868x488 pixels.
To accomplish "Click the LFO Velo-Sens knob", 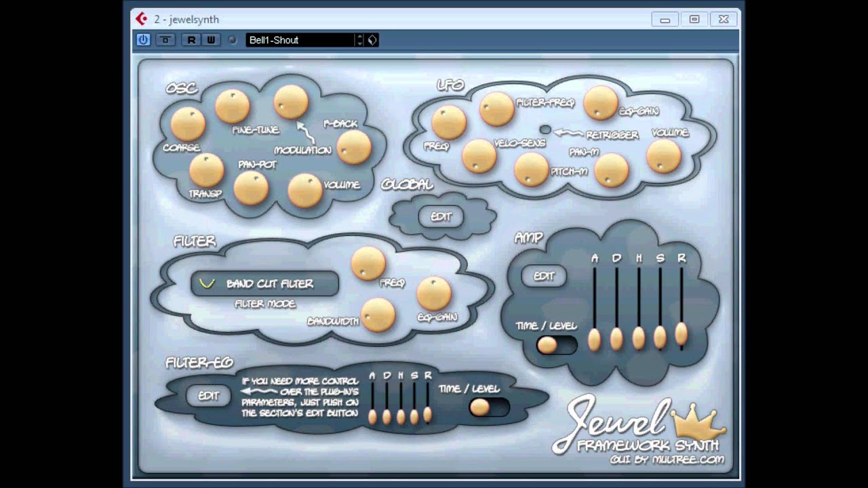I will (x=479, y=156).
